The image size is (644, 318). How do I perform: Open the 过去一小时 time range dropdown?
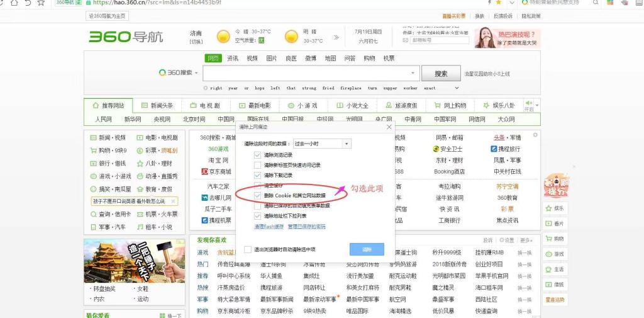pos(323,144)
